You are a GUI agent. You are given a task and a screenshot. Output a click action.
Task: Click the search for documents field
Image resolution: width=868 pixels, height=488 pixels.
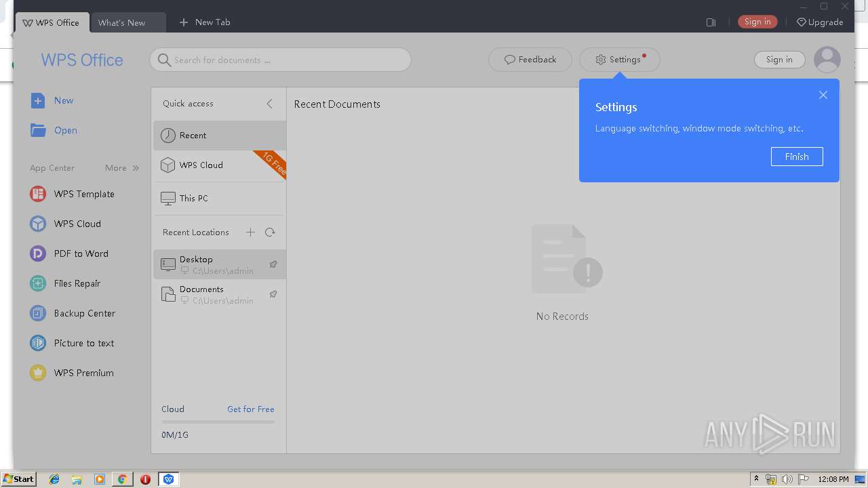(x=280, y=60)
